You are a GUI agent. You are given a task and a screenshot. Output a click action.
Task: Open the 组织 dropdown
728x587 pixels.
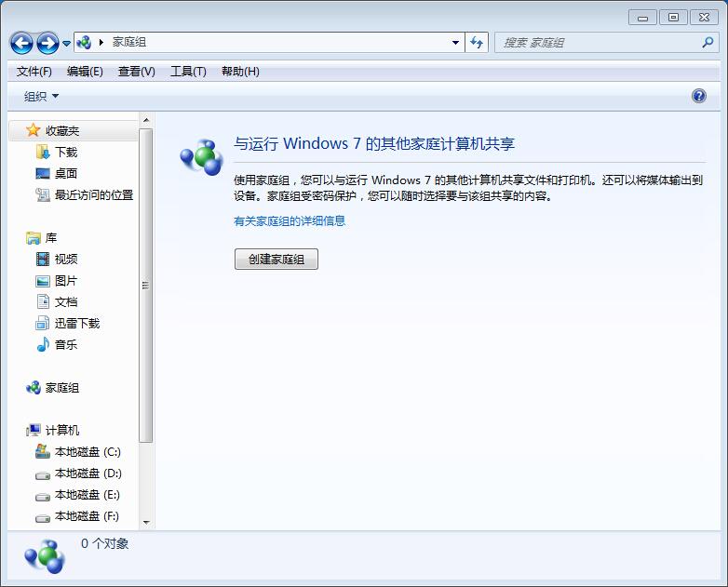click(41, 96)
